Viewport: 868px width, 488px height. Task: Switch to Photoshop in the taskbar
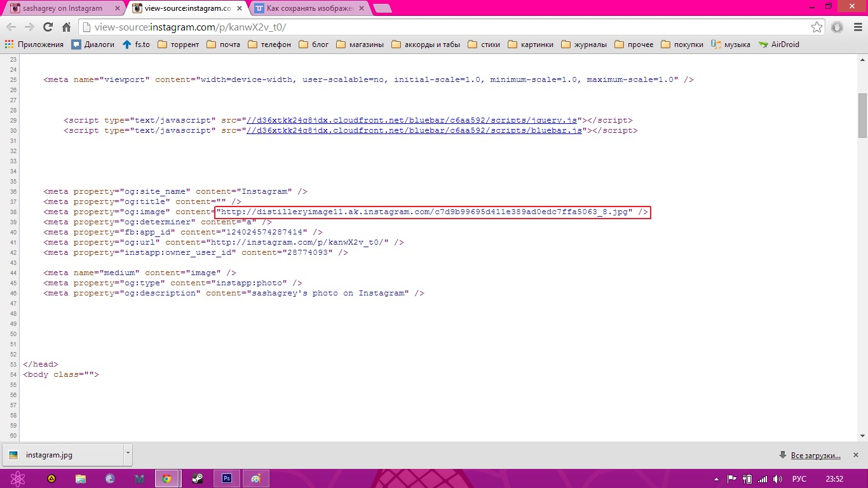(x=227, y=478)
